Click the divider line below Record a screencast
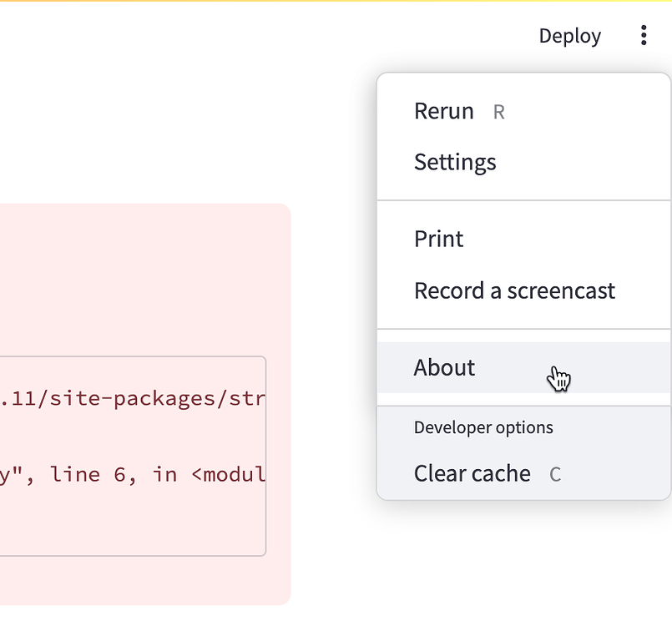Image resolution: width=672 pixels, height=626 pixels. pyautogui.click(x=523, y=329)
